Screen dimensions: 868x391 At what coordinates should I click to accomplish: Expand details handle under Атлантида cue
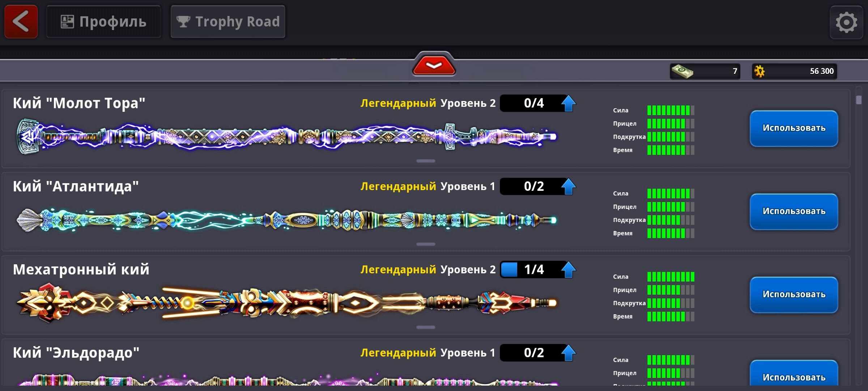pos(425,244)
